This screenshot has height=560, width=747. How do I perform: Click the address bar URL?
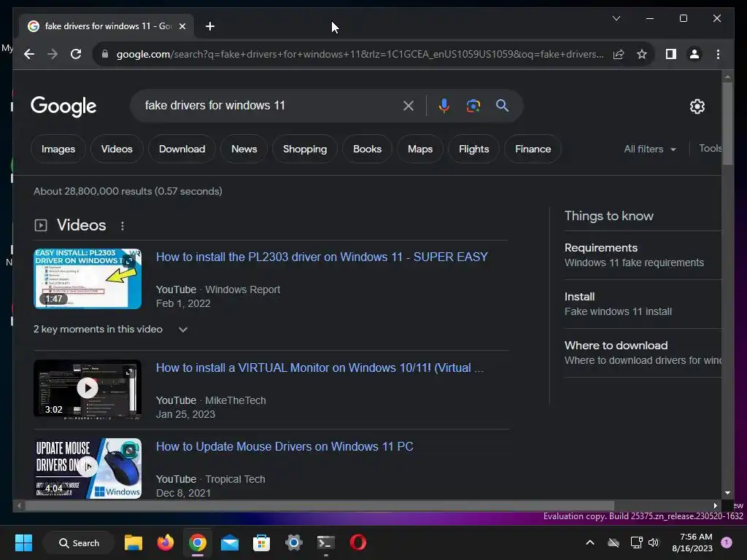[x=360, y=54]
